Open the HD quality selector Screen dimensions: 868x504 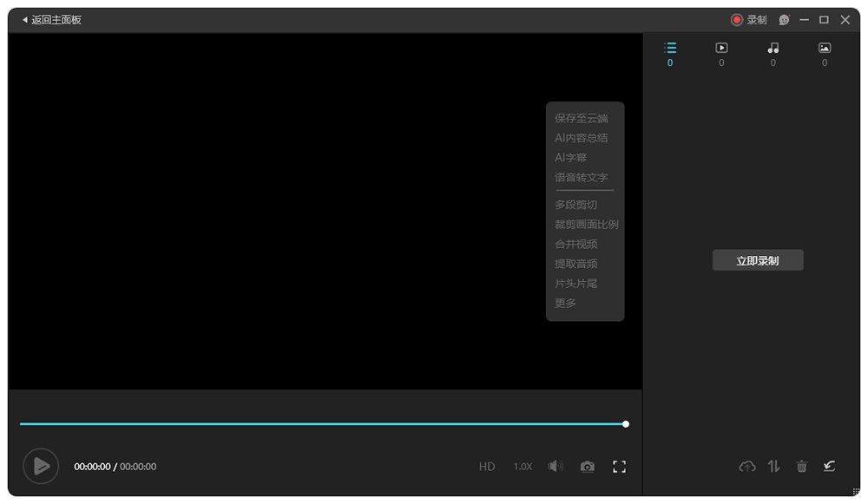[x=487, y=466]
